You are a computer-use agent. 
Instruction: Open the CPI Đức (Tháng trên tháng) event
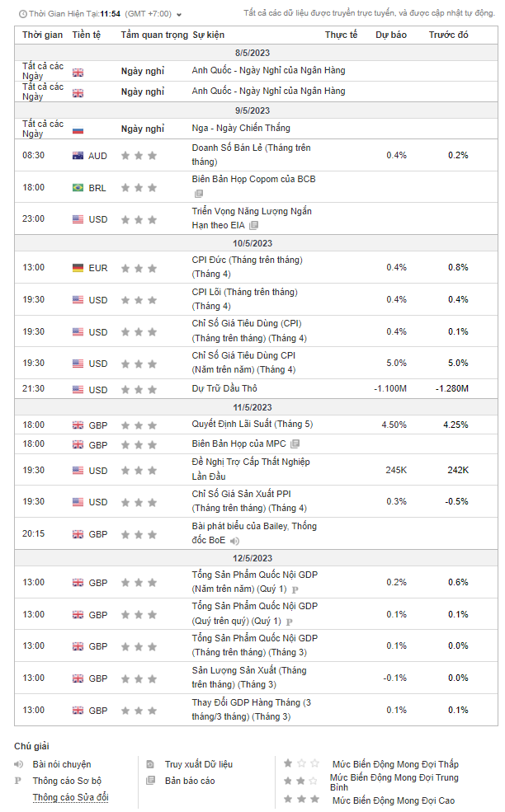click(247, 260)
